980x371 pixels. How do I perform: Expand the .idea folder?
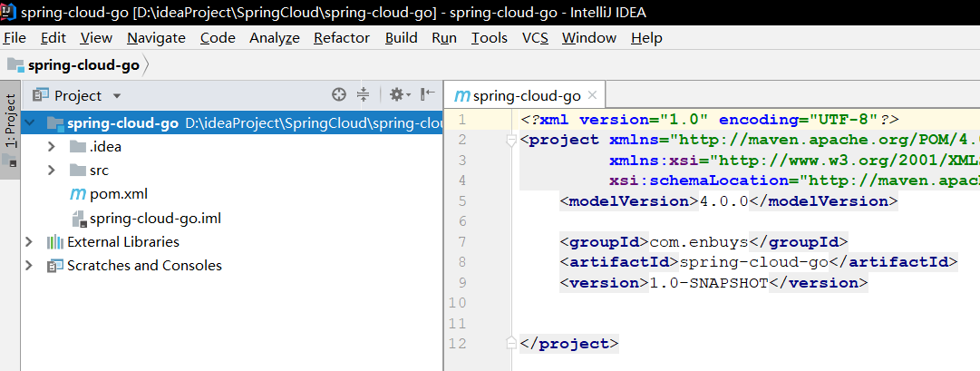pyautogui.click(x=52, y=147)
